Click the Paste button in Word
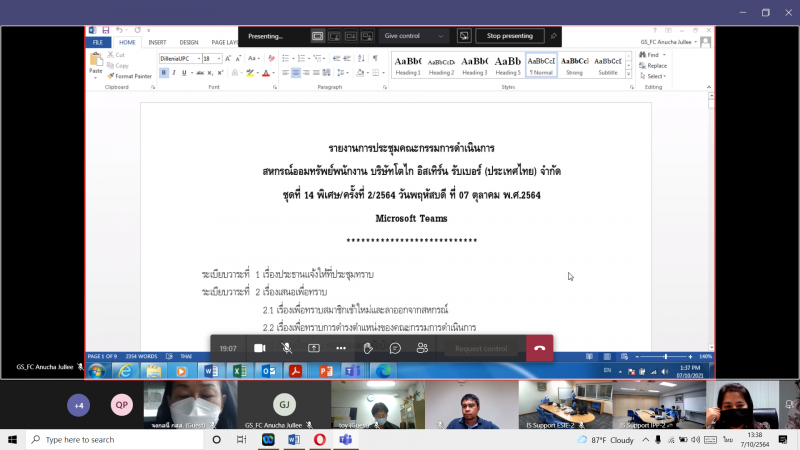 (x=95, y=65)
